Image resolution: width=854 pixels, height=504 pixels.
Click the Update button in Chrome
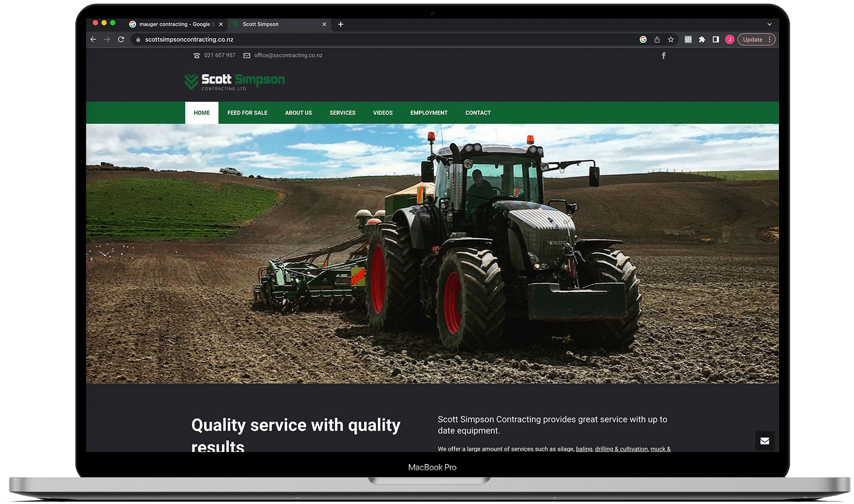[751, 39]
